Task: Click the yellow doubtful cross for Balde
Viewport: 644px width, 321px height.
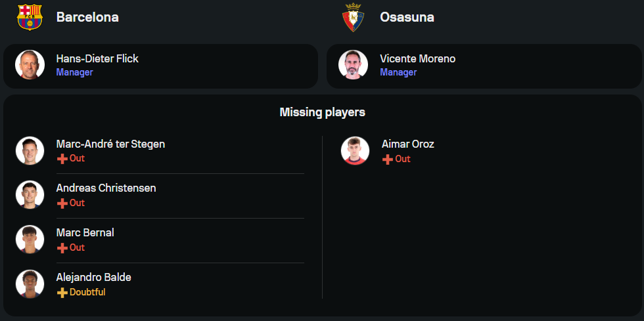Action: [62, 293]
